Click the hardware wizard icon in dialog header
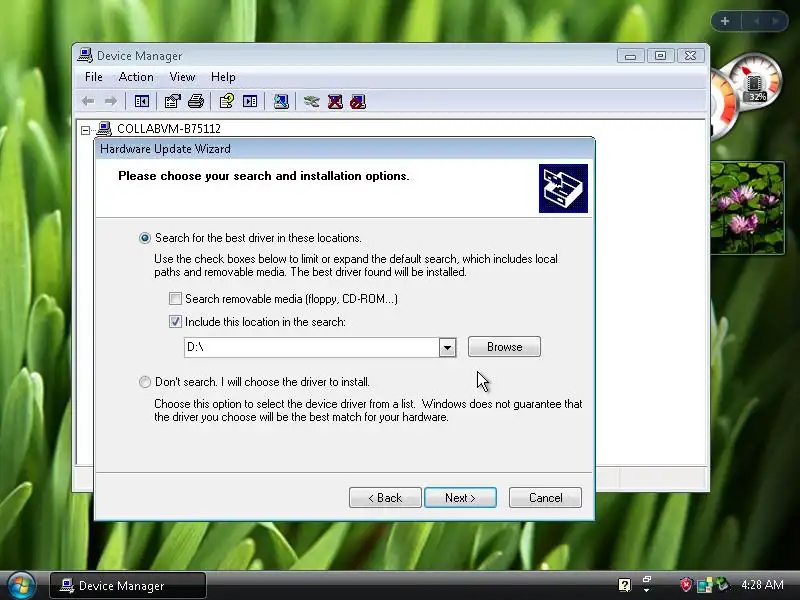This screenshot has width=800, height=600. coord(563,188)
